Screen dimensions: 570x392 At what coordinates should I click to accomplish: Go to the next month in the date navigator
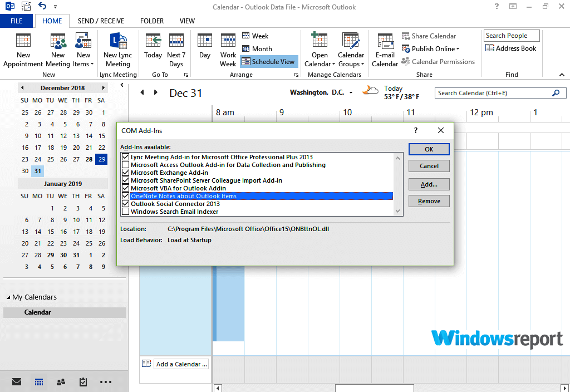[x=103, y=87]
